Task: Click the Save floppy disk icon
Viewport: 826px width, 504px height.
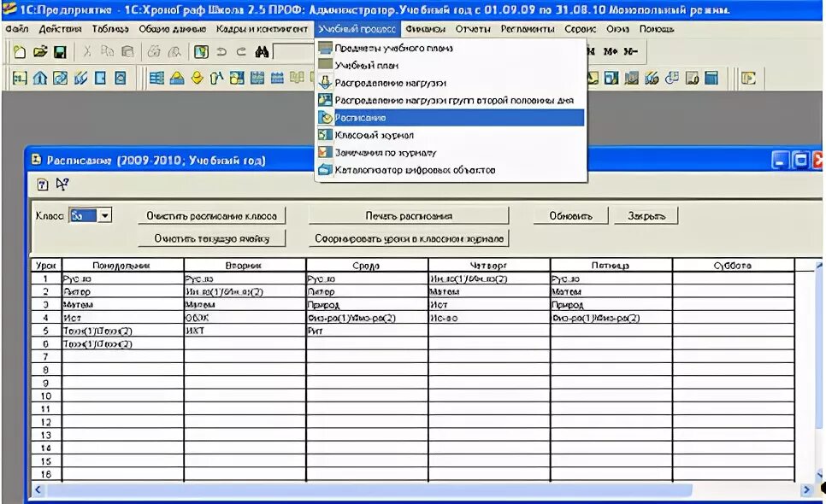Action: (x=60, y=51)
